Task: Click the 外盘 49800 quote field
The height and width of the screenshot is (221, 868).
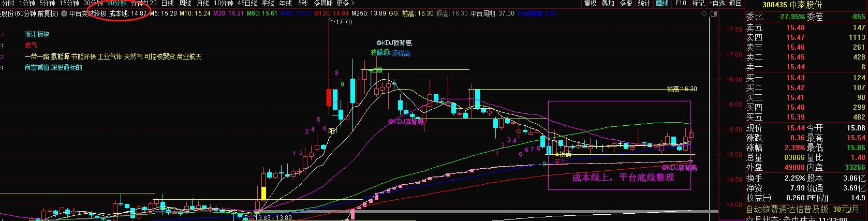Action: pyautogui.click(x=775, y=167)
